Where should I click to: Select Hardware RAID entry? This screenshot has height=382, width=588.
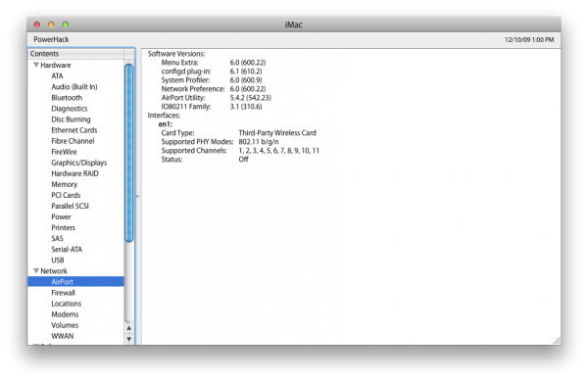74,173
